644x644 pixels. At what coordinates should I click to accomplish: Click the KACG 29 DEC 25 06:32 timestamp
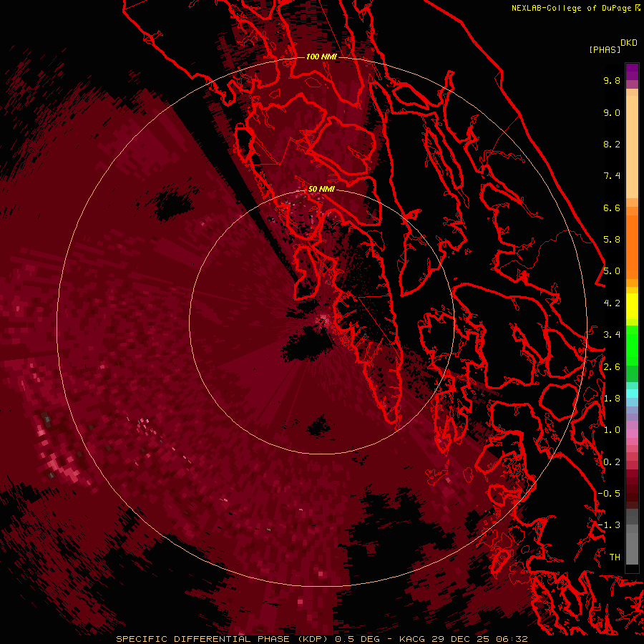click(x=463, y=639)
